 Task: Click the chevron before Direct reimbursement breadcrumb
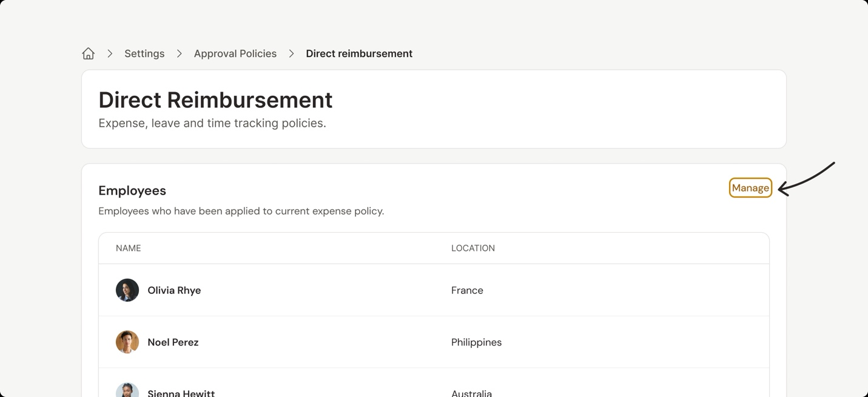click(x=291, y=53)
